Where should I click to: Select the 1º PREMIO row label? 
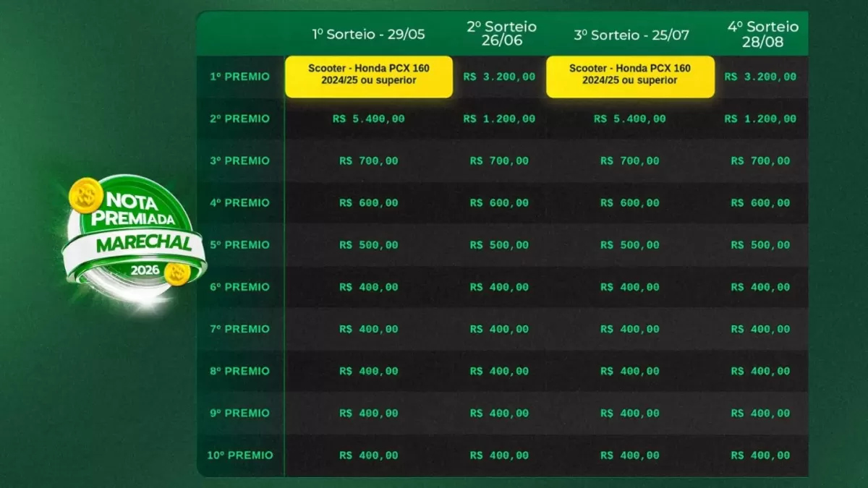tap(239, 77)
